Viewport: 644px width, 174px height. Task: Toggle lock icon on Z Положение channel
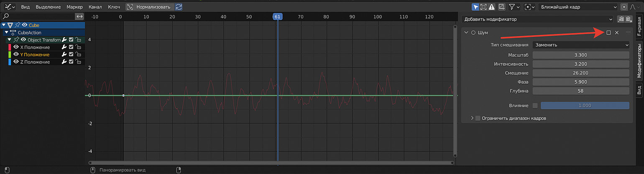coord(78,62)
